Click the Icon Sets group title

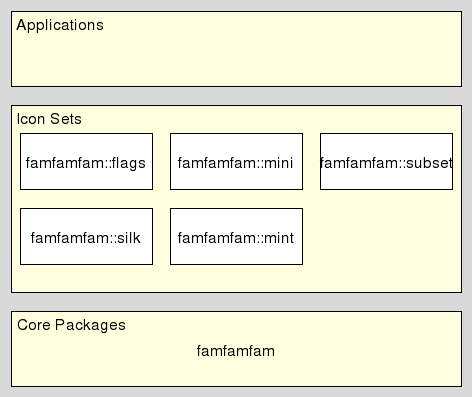point(49,119)
